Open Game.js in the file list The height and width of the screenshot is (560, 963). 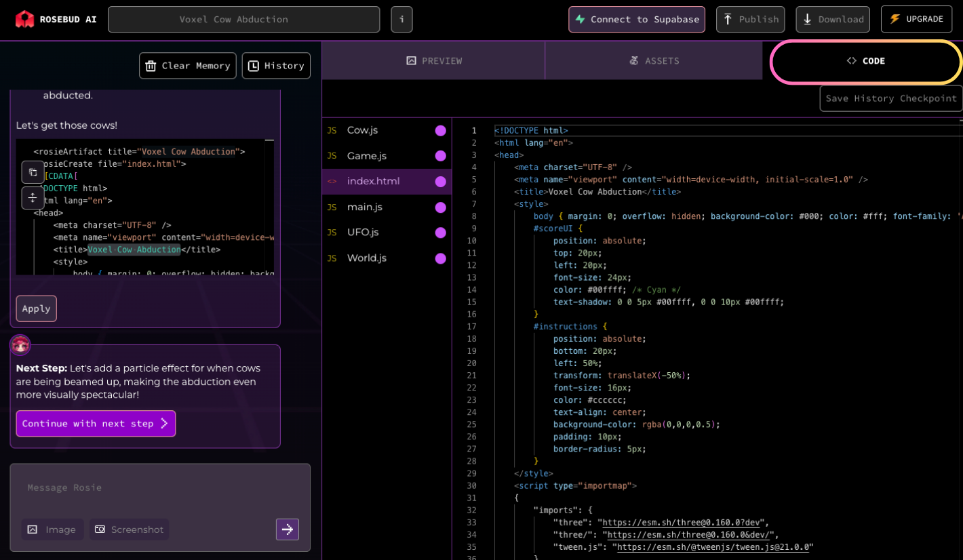tap(387, 156)
